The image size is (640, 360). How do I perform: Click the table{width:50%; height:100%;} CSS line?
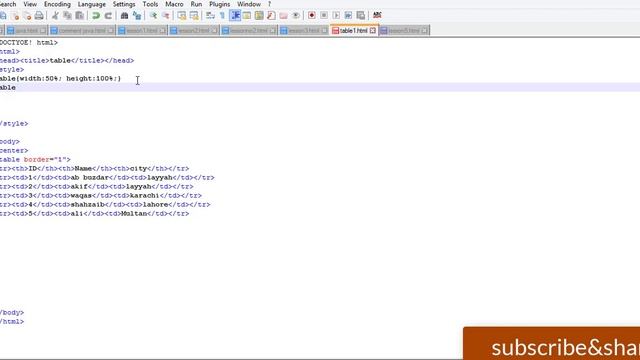tap(60, 78)
